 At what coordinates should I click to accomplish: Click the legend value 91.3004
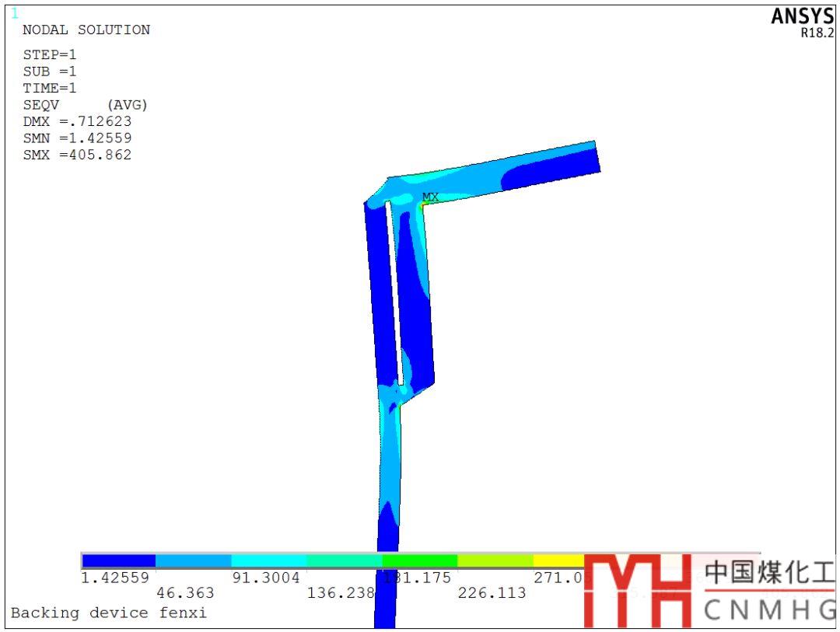266,578
